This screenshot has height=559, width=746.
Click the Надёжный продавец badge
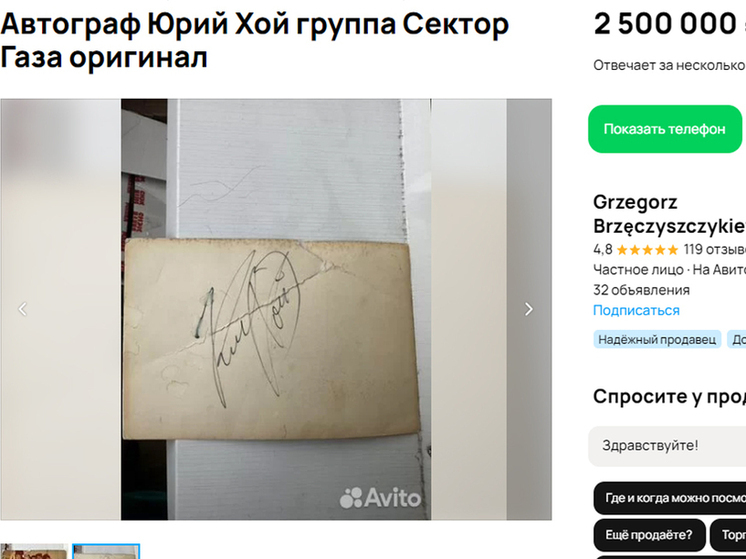coord(657,340)
